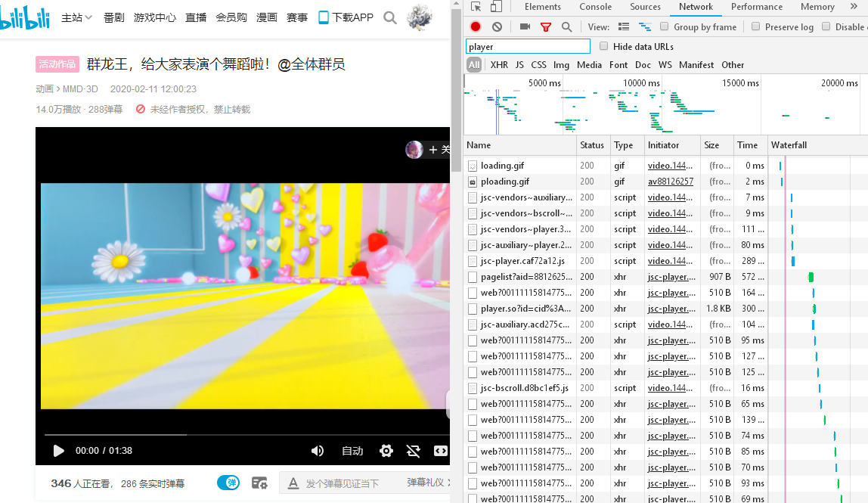This screenshot has width=868, height=503.
Task: Tick the Hide data URLs checkbox
Action: tap(603, 46)
